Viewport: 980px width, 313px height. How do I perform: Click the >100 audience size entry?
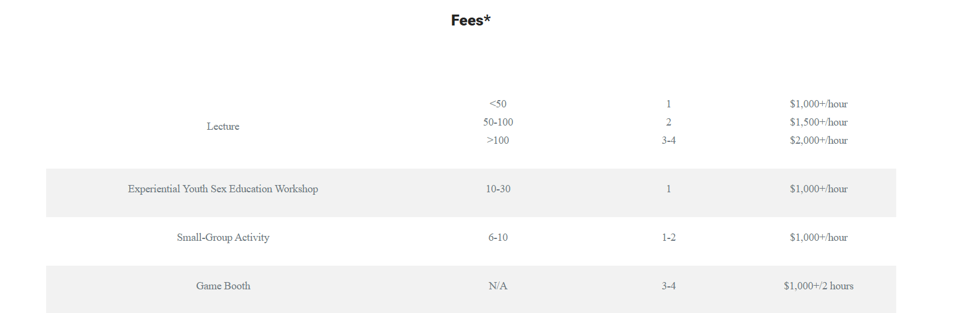click(498, 140)
